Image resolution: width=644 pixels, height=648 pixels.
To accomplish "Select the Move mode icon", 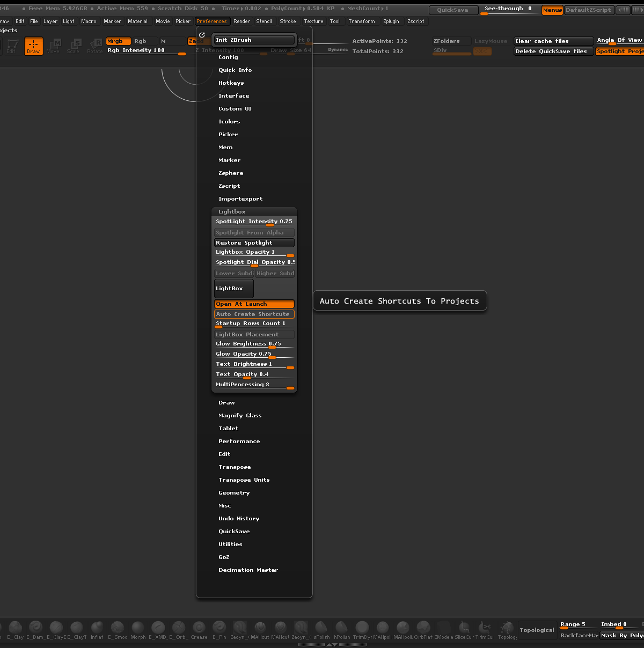I will 53,46.
